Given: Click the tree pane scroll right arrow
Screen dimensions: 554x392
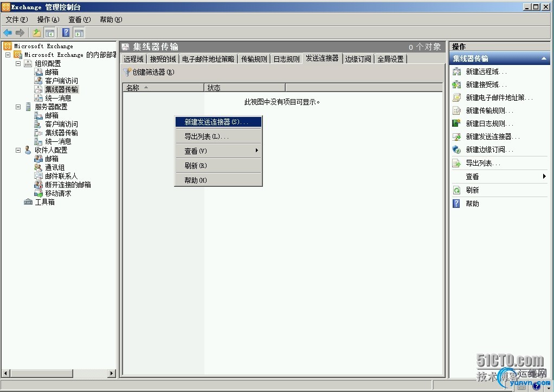Looking at the screenshot, I should [112, 373].
